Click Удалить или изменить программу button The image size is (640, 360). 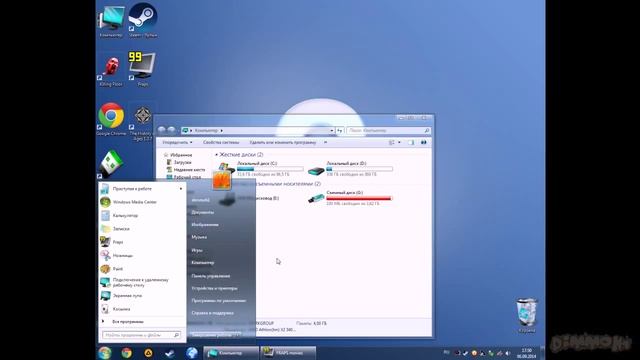click(282, 142)
